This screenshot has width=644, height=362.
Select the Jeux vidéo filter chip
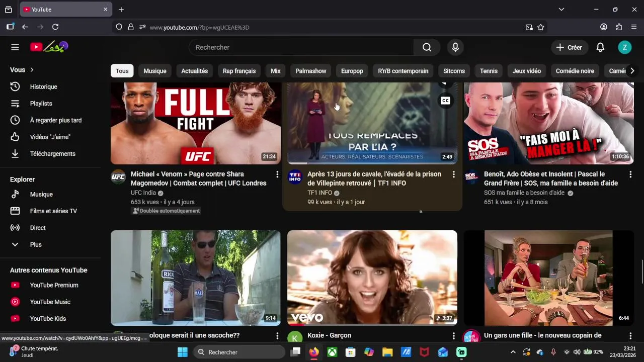(x=526, y=71)
